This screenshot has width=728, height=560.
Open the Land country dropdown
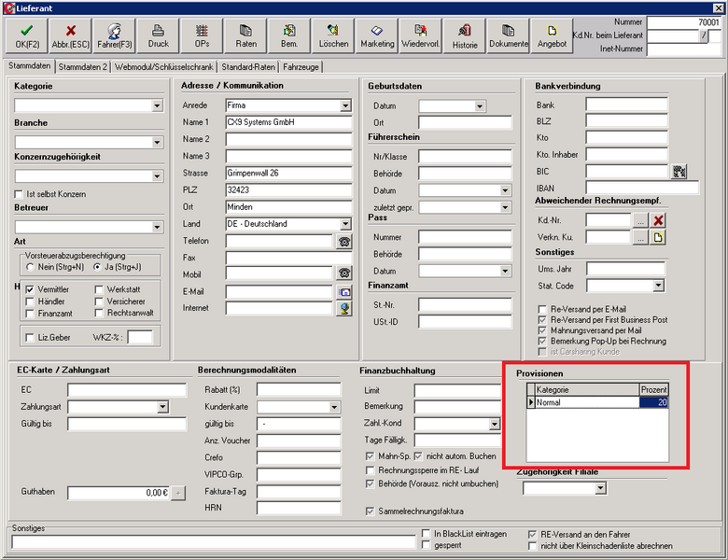[x=344, y=224]
